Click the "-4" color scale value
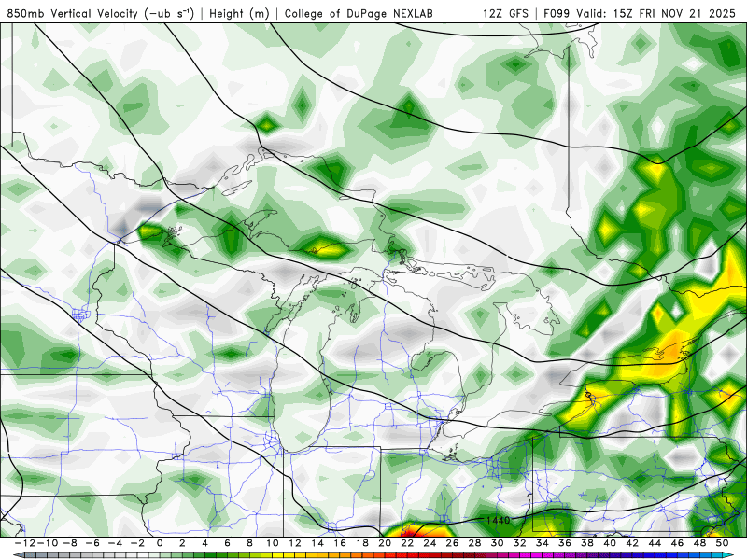Viewport: 747px width, 560px height. point(115,543)
